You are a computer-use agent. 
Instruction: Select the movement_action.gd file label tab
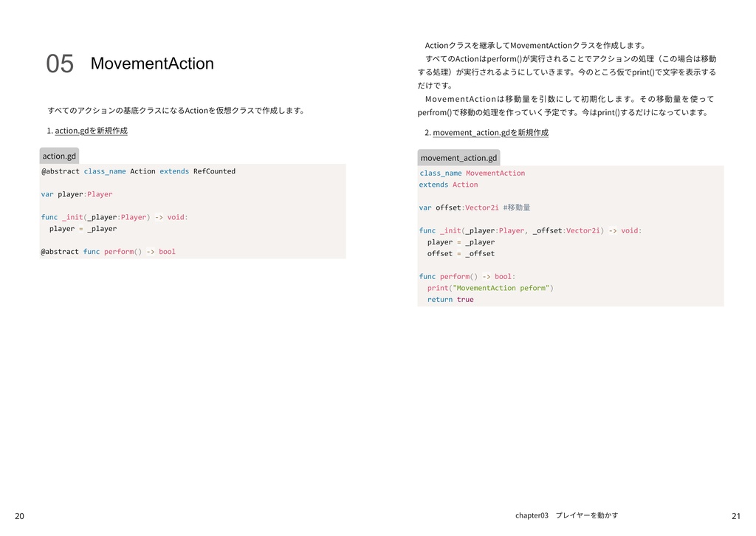point(458,157)
